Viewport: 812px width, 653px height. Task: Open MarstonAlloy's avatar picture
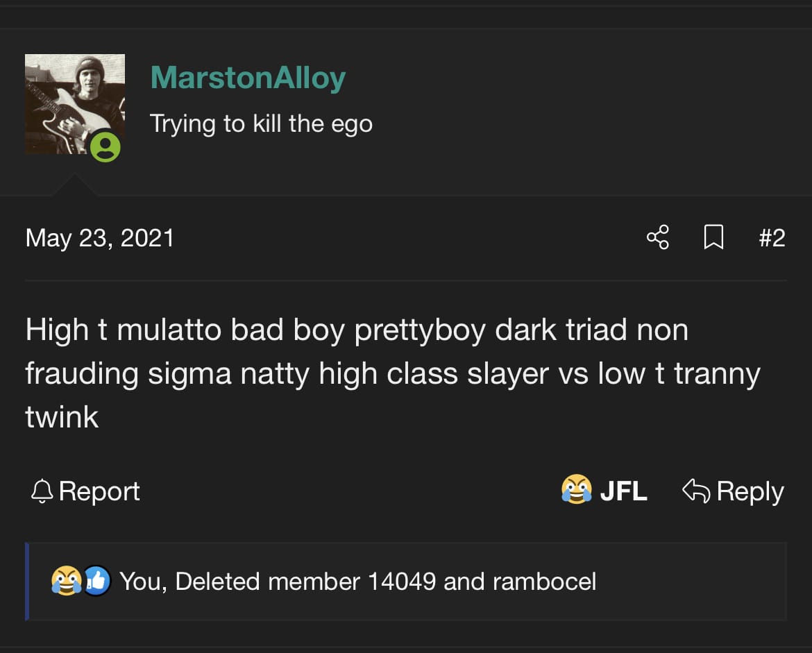click(x=74, y=104)
